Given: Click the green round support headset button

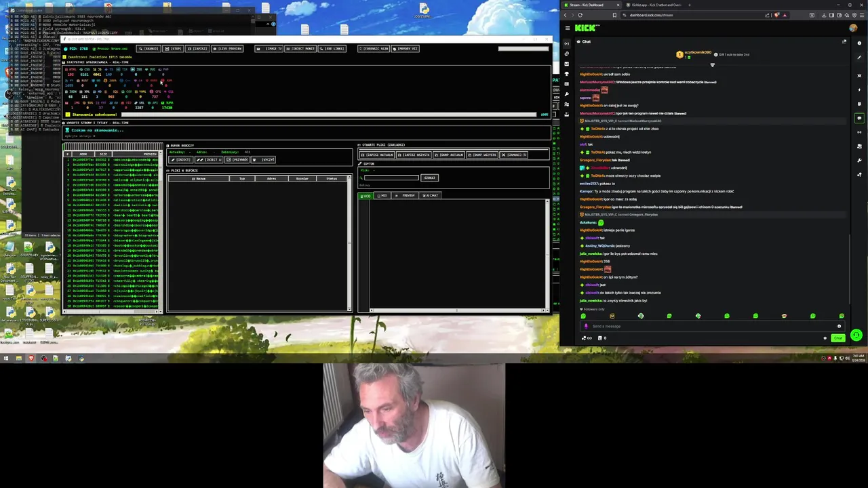Looking at the screenshot, I should [856, 335].
